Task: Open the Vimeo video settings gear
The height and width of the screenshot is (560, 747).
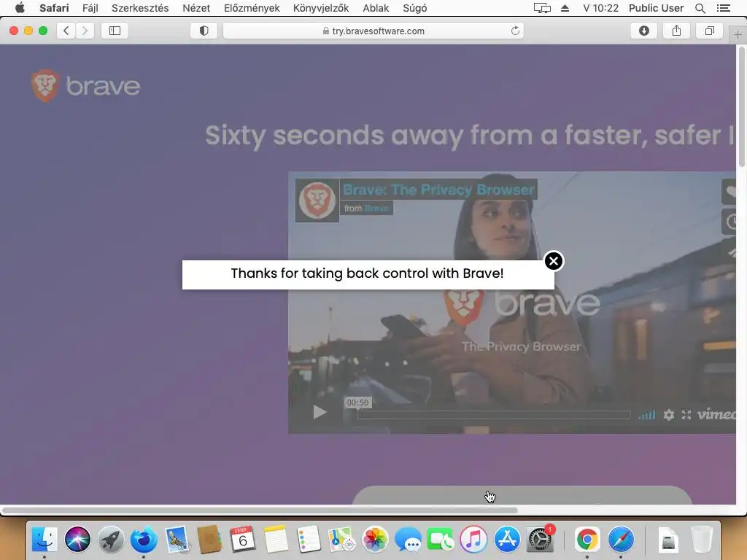Action: (x=669, y=415)
